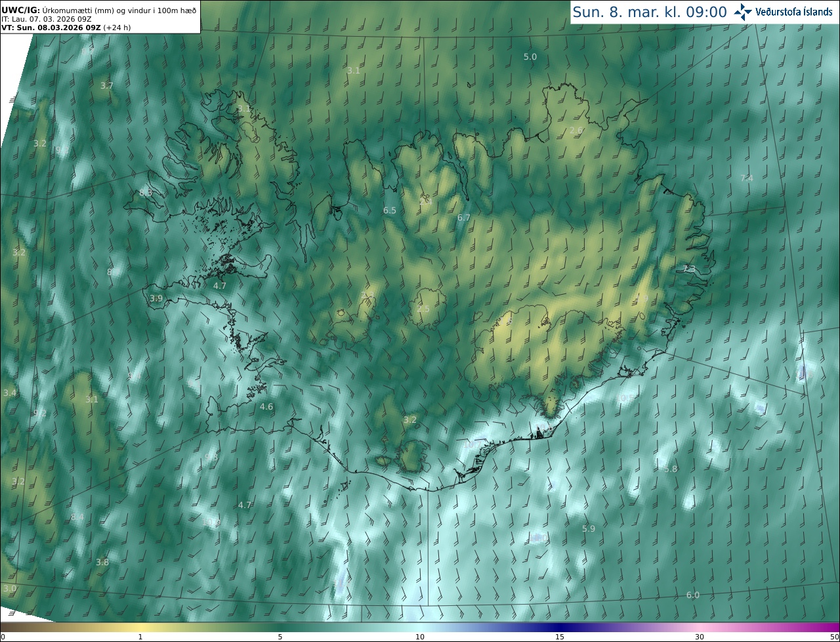
Task: Click the 'Veðurstofa Íslands' name text
Action: tap(794, 12)
